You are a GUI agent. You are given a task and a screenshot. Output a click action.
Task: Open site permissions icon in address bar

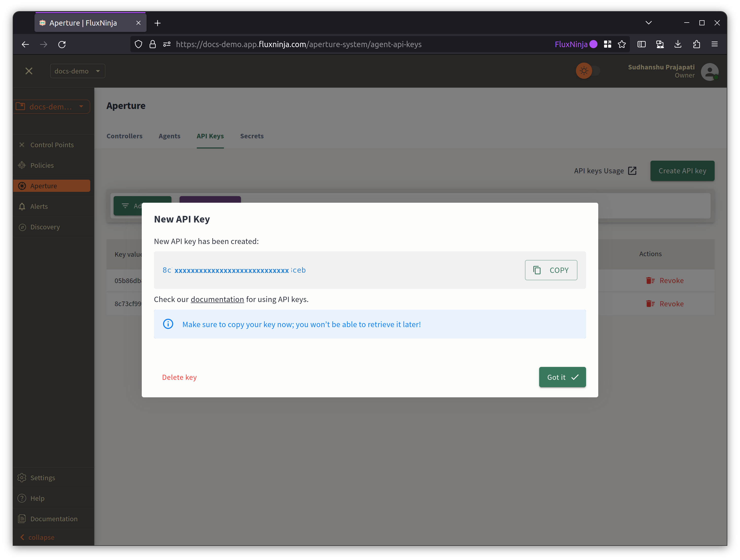[x=167, y=44]
